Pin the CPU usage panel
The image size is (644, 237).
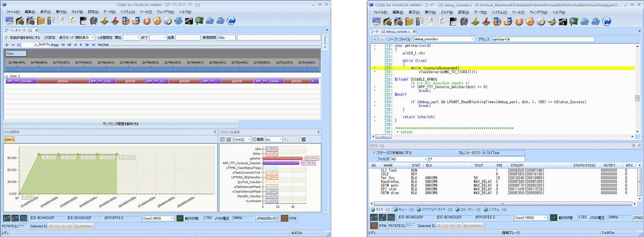pos(215,132)
